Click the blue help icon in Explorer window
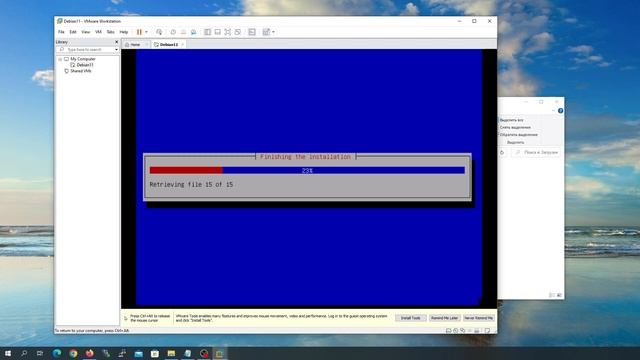 coord(560,111)
